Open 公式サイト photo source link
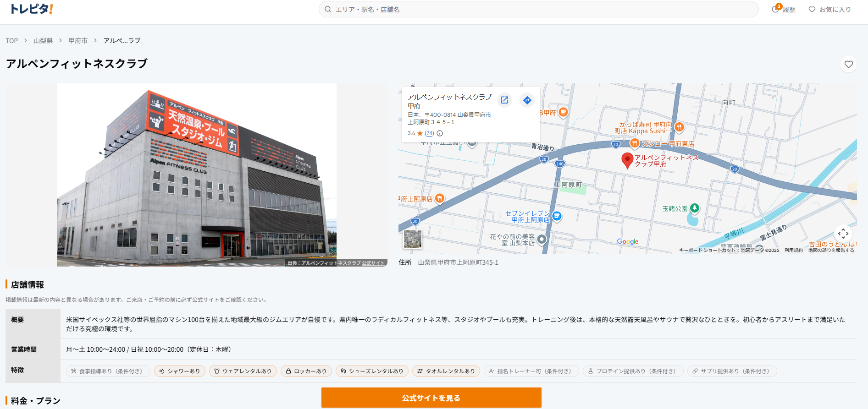The height and width of the screenshot is (409, 868). coord(373,263)
